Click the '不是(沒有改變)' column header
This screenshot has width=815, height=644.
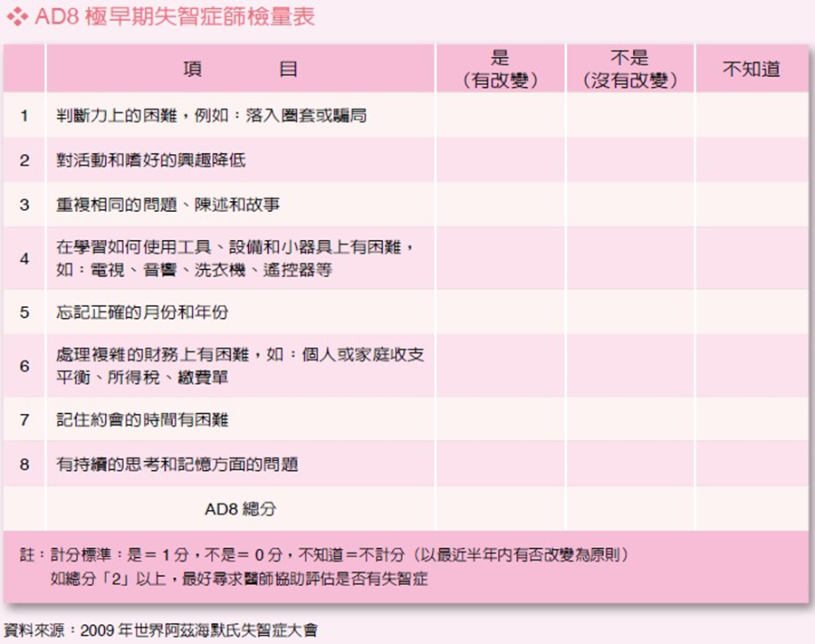[630, 69]
